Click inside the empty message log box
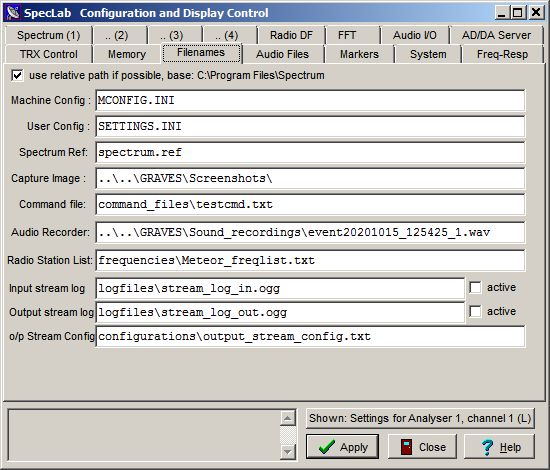The height and width of the screenshot is (470, 550). point(144,435)
